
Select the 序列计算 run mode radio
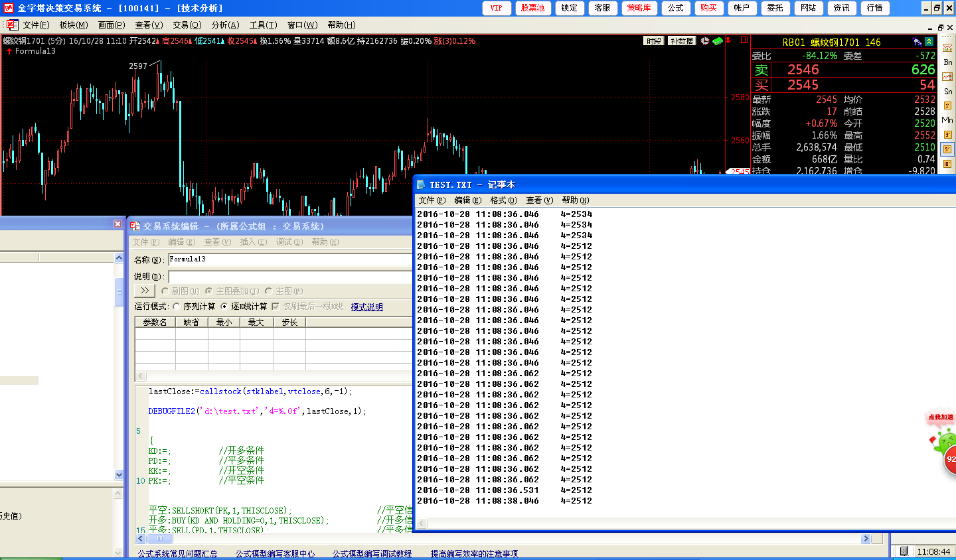(x=176, y=307)
